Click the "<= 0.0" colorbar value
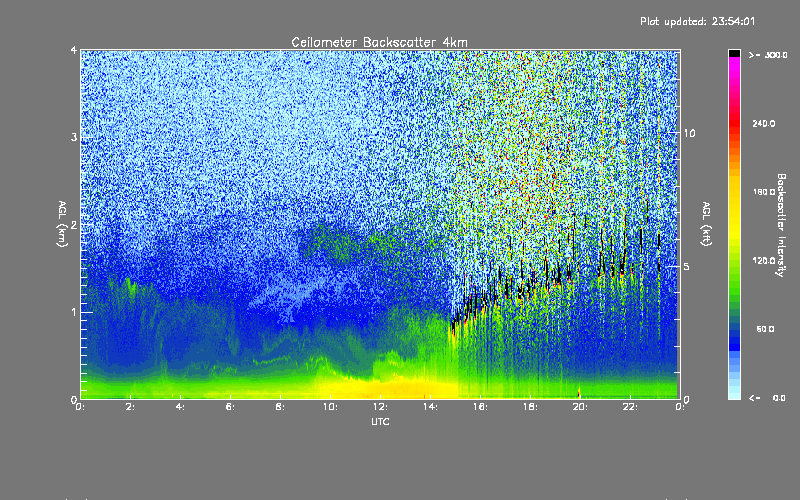Image resolution: width=800 pixels, height=500 pixels. pyautogui.click(x=767, y=398)
